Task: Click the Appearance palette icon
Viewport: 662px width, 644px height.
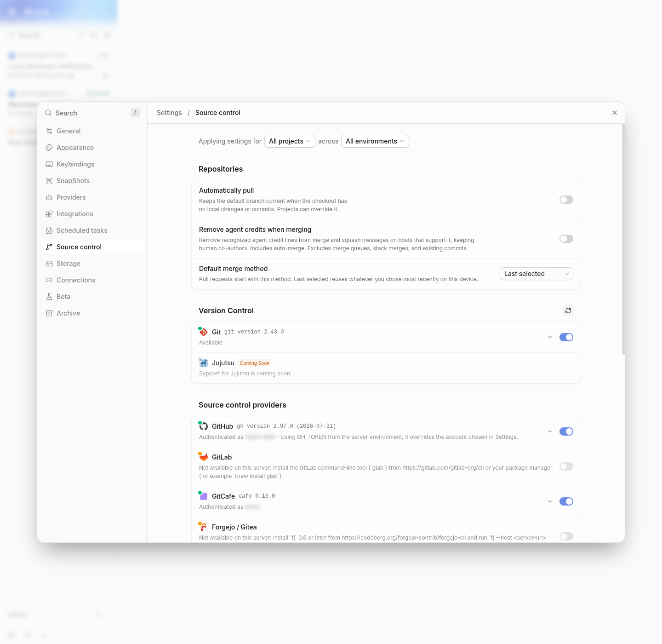Action: (x=49, y=148)
